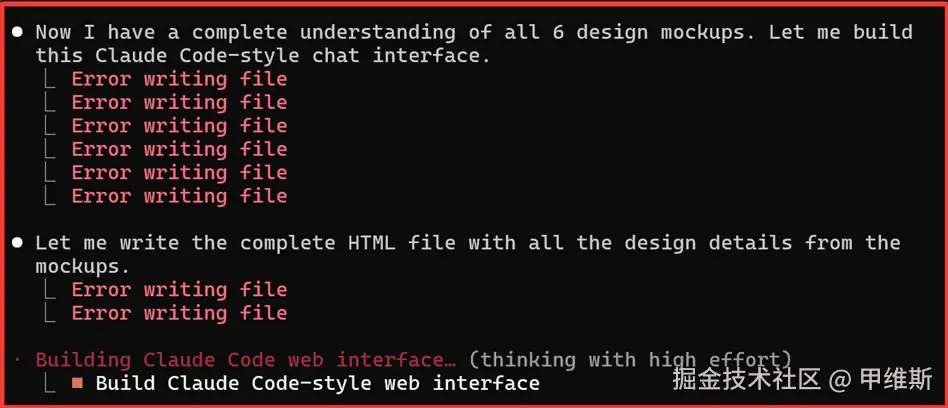Click the red square task icon
This screenshot has height=408, width=948.
click(77, 383)
